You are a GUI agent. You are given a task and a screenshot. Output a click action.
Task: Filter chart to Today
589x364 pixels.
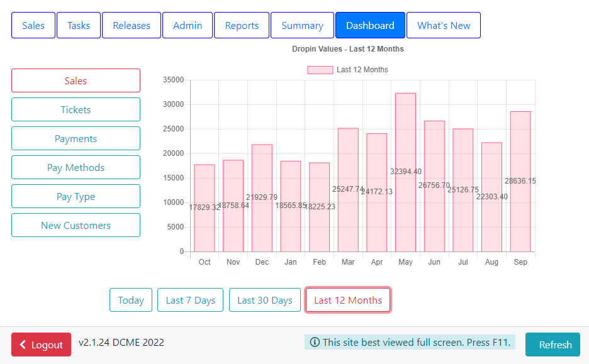(x=131, y=300)
